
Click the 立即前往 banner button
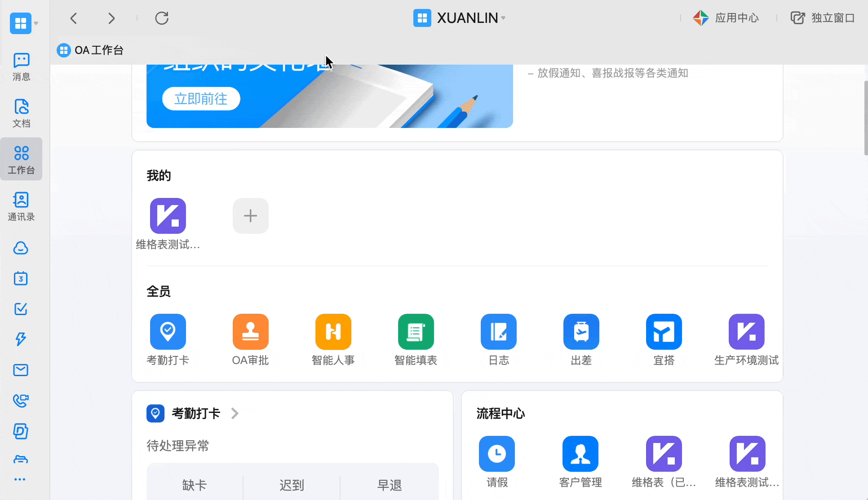pos(201,99)
